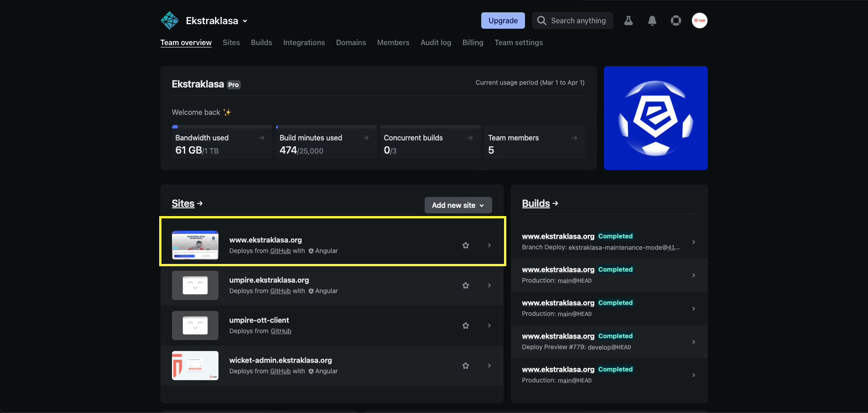Click the Pro plan badge
Viewport: 868px width, 413px height.
[x=234, y=85]
